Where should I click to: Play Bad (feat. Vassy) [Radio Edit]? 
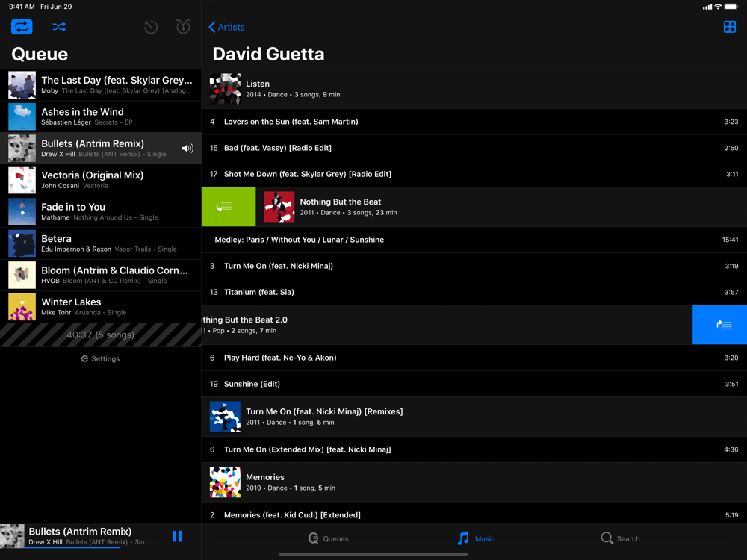coord(474,148)
